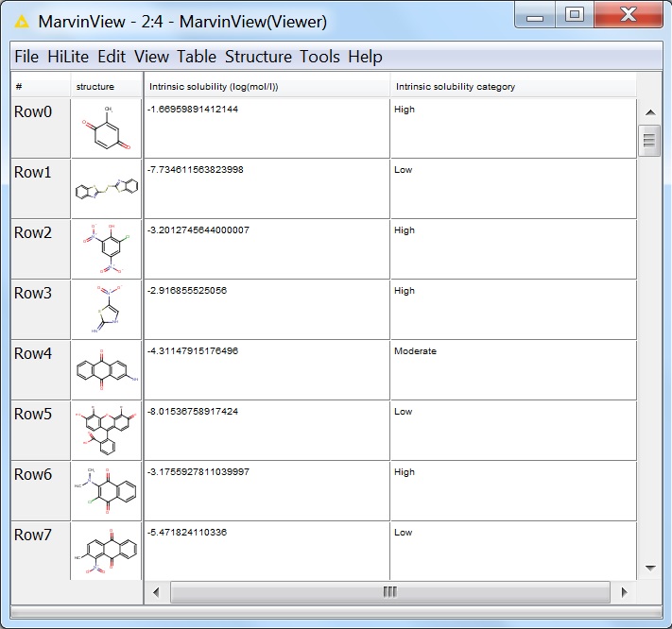Select the Row4 anthraquinone structure cell
The height and width of the screenshot is (629, 672).
[x=106, y=370]
